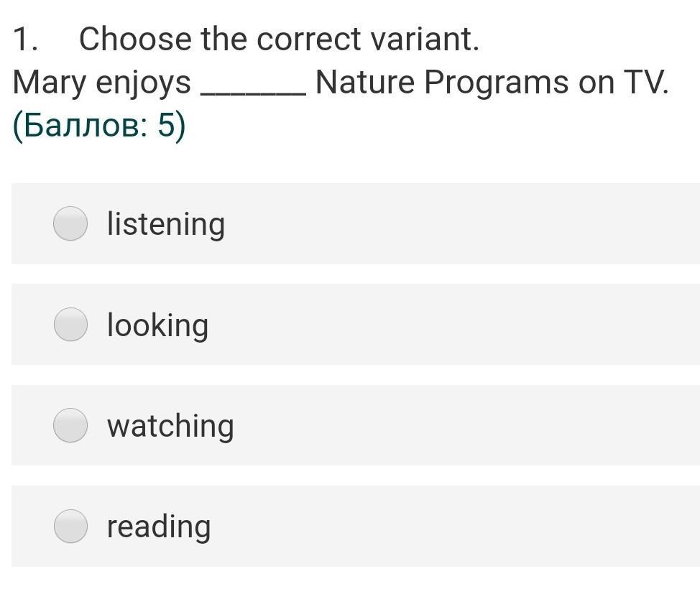Click the question number "1."
700x589 pixels.
tap(25, 40)
